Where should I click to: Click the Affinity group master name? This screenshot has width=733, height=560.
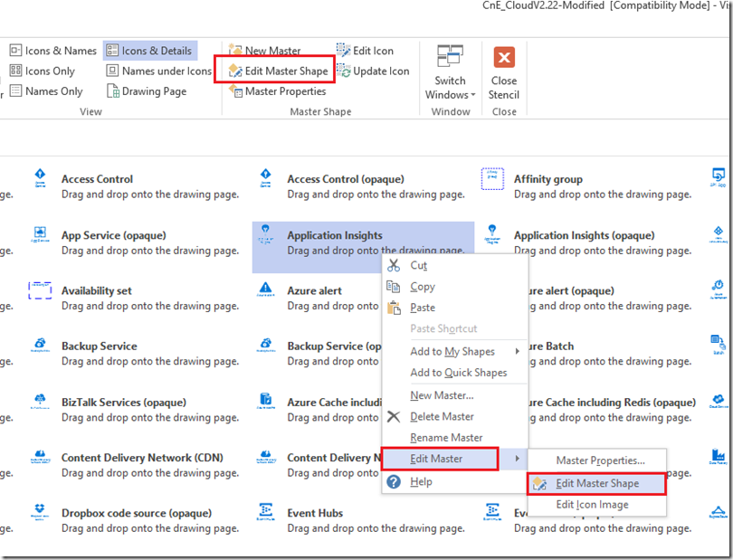[x=548, y=179]
